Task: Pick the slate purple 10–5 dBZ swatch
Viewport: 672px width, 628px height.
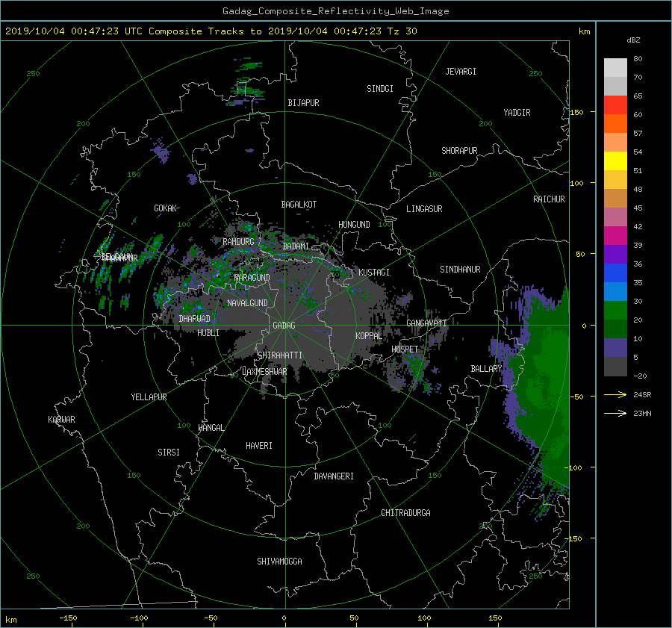Action: click(x=615, y=347)
